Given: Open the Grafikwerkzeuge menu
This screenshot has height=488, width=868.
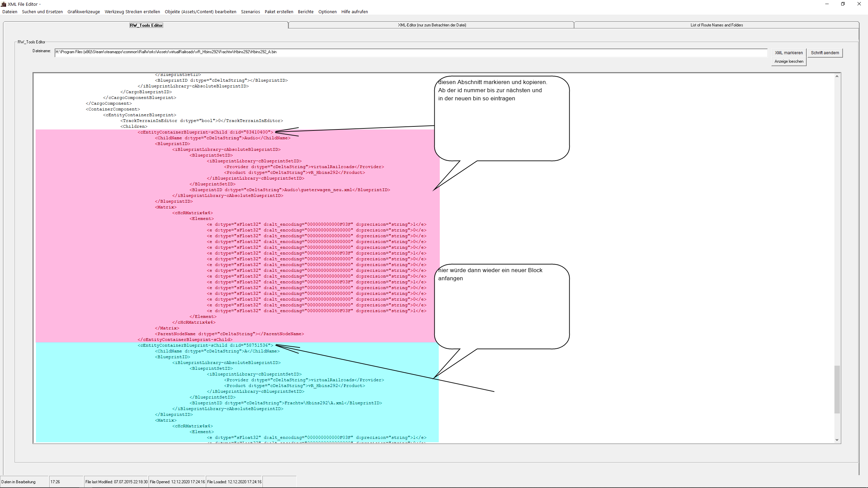Looking at the screenshot, I should pos(83,12).
